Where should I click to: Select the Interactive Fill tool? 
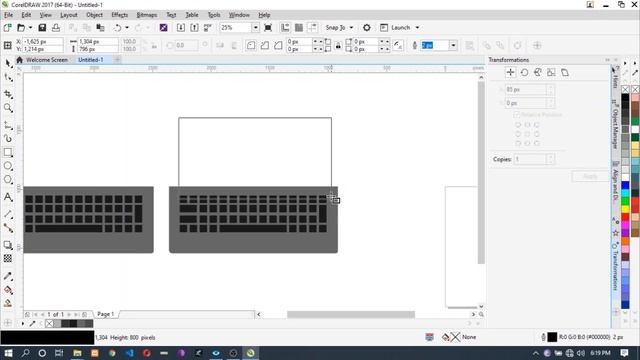coord(8,290)
